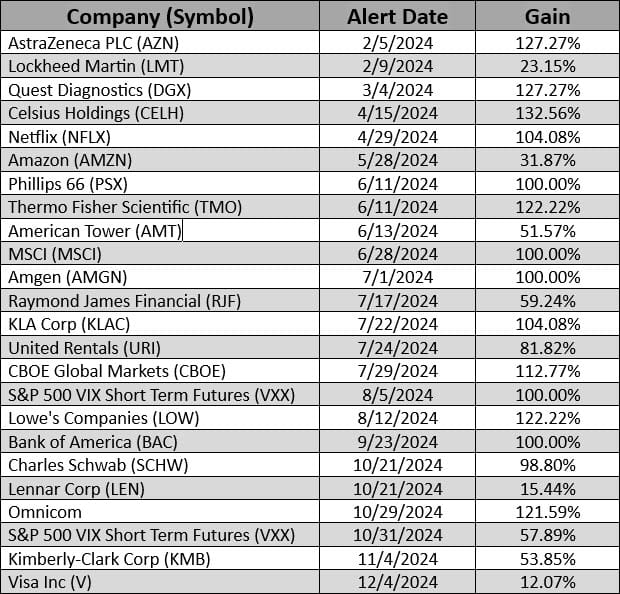Click the Gain column header
620x594 pixels.
pyautogui.click(x=547, y=17)
